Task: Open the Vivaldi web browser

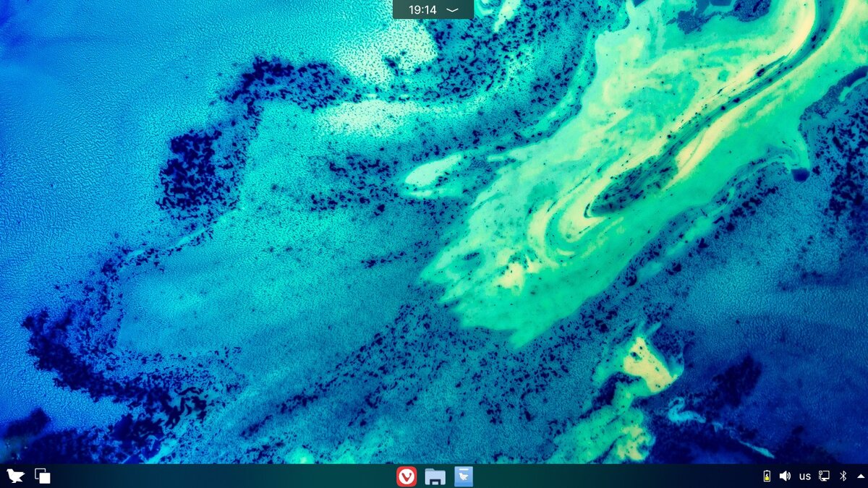Action: pos(407,476)
